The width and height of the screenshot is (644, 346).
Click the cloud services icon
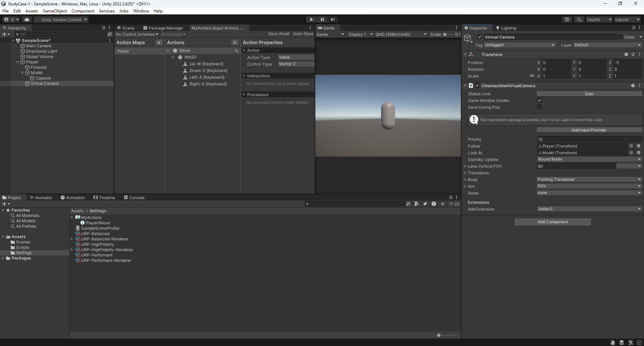click(27, 19)
